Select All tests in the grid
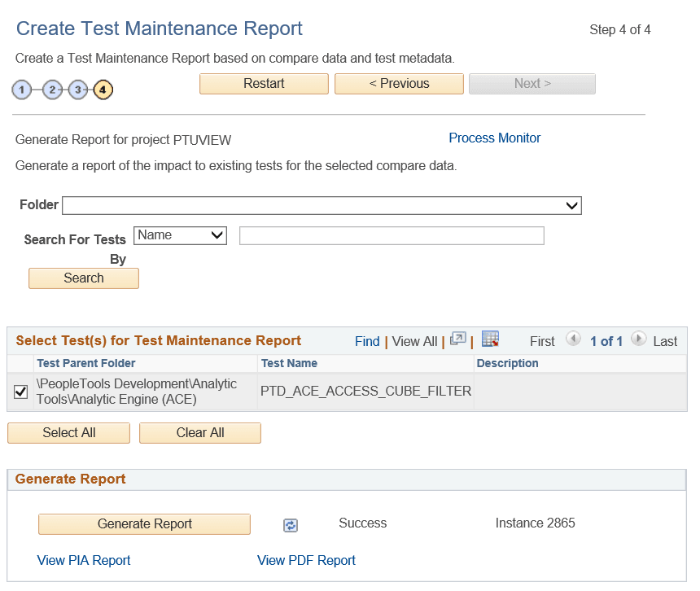700x591 pixels. coord(68,432)
